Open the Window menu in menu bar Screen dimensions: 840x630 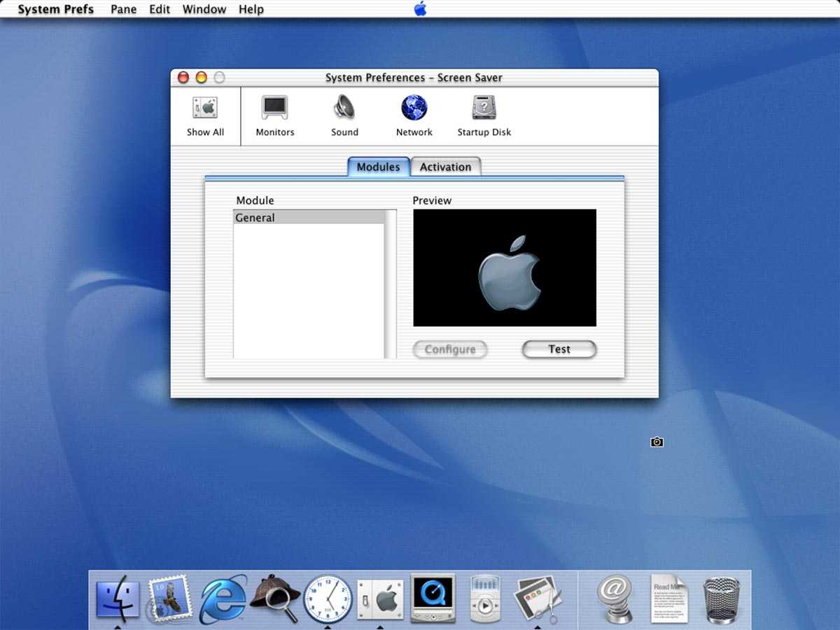(x=204, y=9)
